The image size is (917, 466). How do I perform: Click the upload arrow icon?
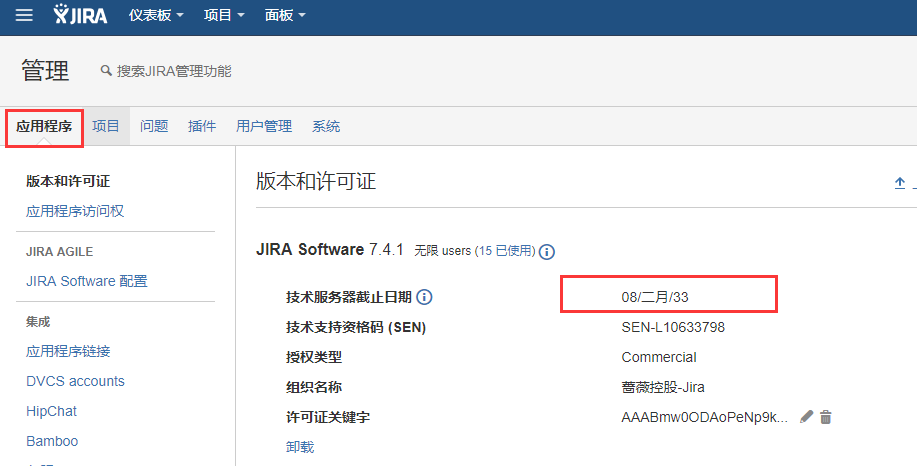pos(900,183)
